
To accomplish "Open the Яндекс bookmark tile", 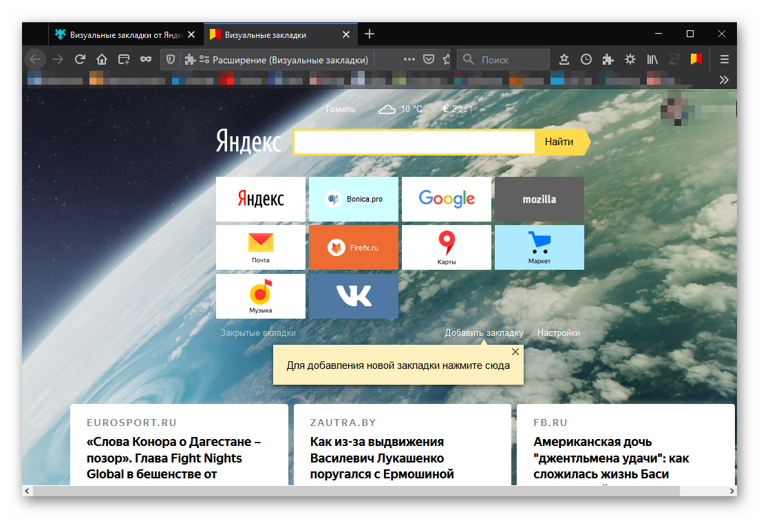I will (260, 199).
